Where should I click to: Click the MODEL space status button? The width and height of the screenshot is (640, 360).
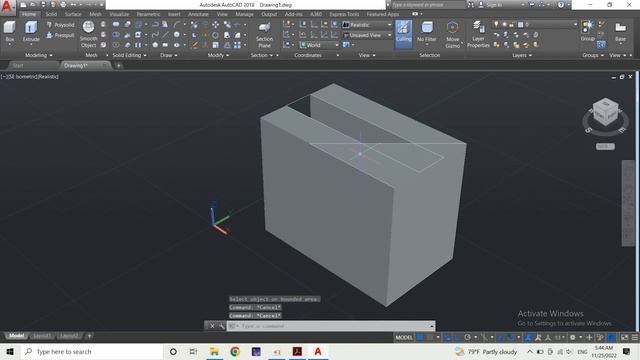tap(404, 338)
